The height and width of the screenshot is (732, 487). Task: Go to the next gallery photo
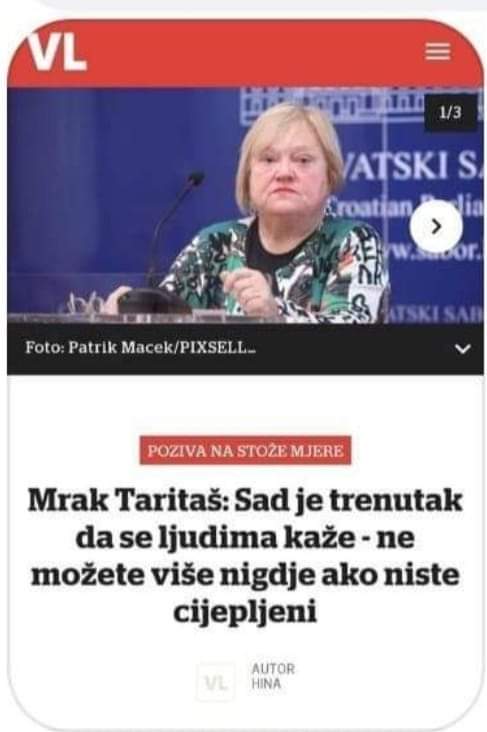pyautogui.click(x=436, y=227)
